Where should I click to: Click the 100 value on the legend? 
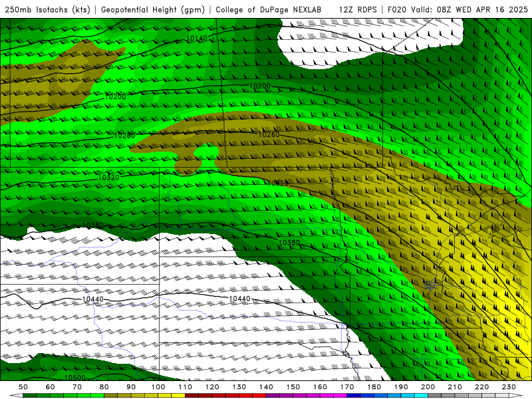[x=158, y=387]
